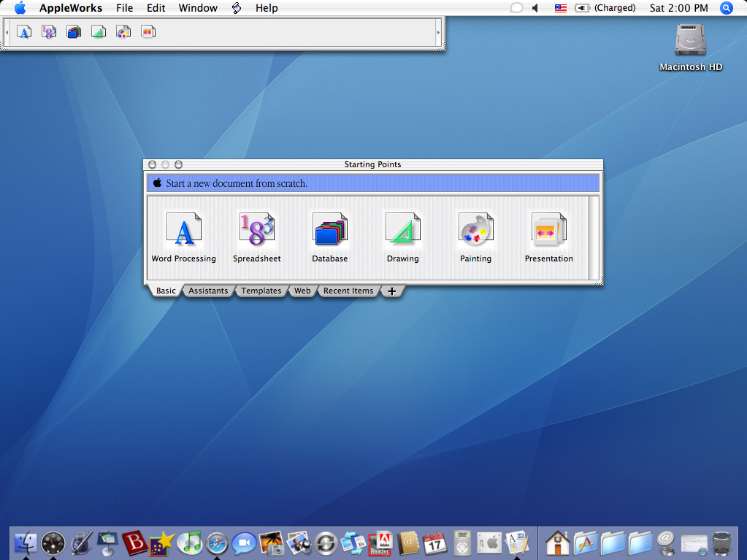Launch iMovie star icon in Dock
747x560 pixels.
tap(161, 544)
